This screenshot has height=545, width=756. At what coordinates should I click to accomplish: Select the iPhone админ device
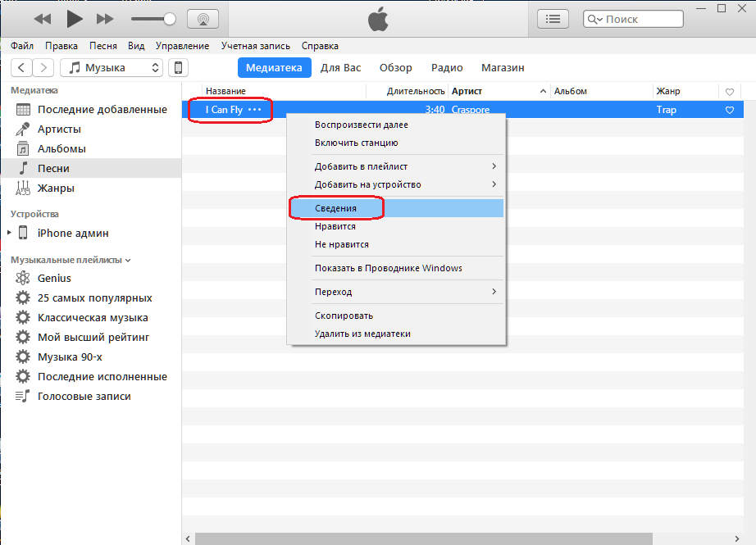pyautogui.click(x=73, y=234)
